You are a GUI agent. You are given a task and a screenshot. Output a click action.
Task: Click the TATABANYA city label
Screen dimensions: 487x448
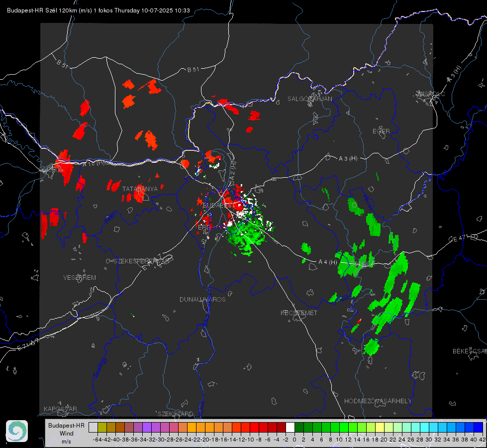tap(140, 189)
